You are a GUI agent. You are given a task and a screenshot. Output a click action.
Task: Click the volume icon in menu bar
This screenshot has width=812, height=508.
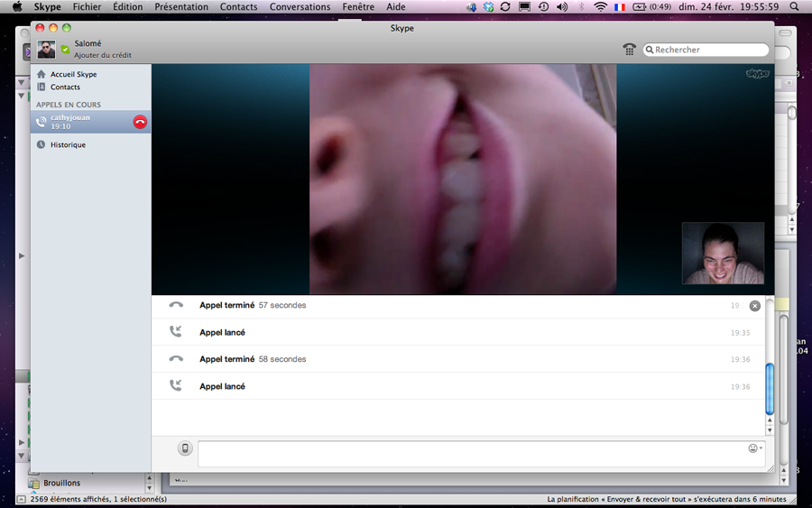pyautogui.click(x=562, y=6)
